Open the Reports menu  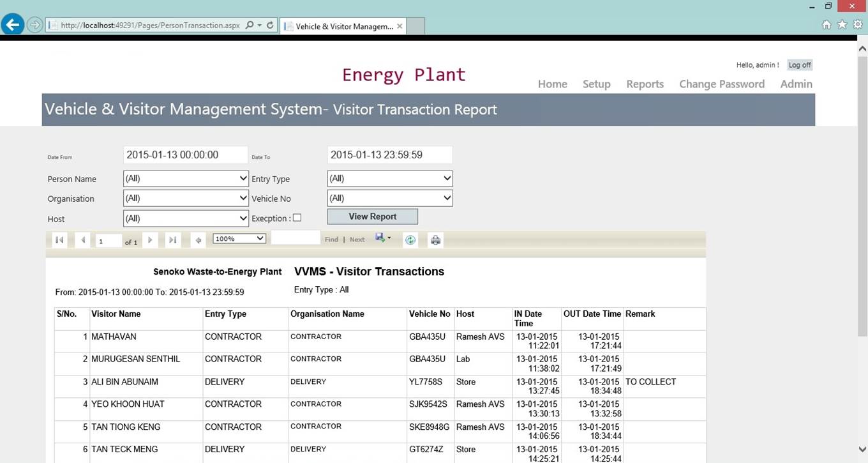(x=645, y=84)
